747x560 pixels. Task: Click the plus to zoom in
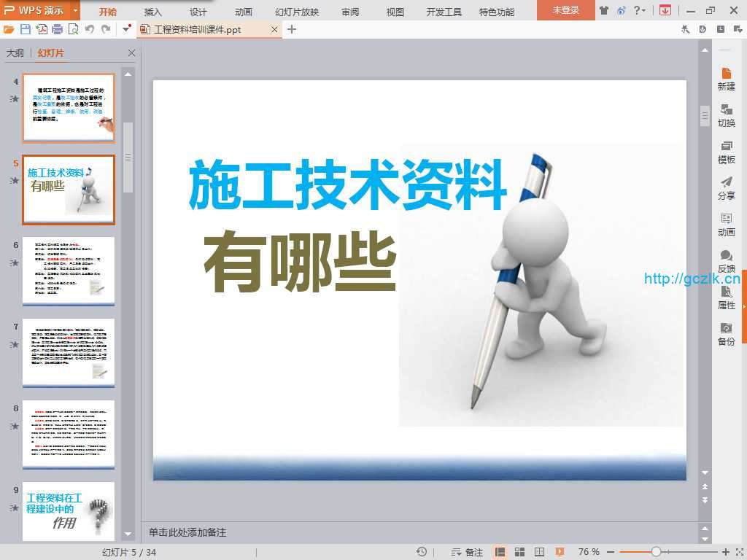coord(726,552)
